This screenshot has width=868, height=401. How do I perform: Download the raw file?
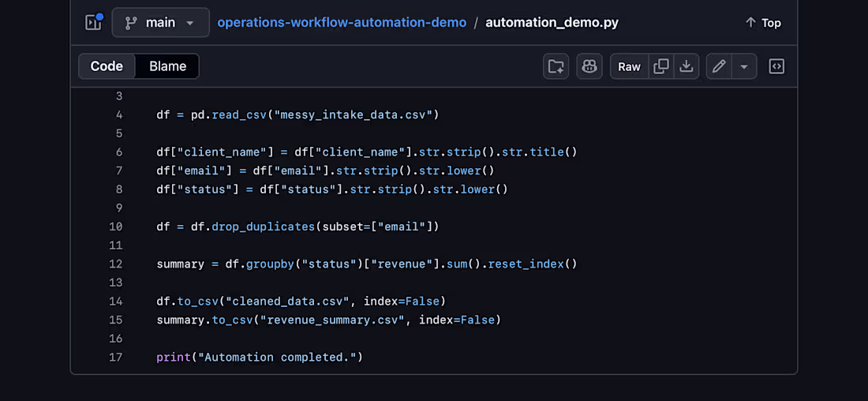click(687, 66)
